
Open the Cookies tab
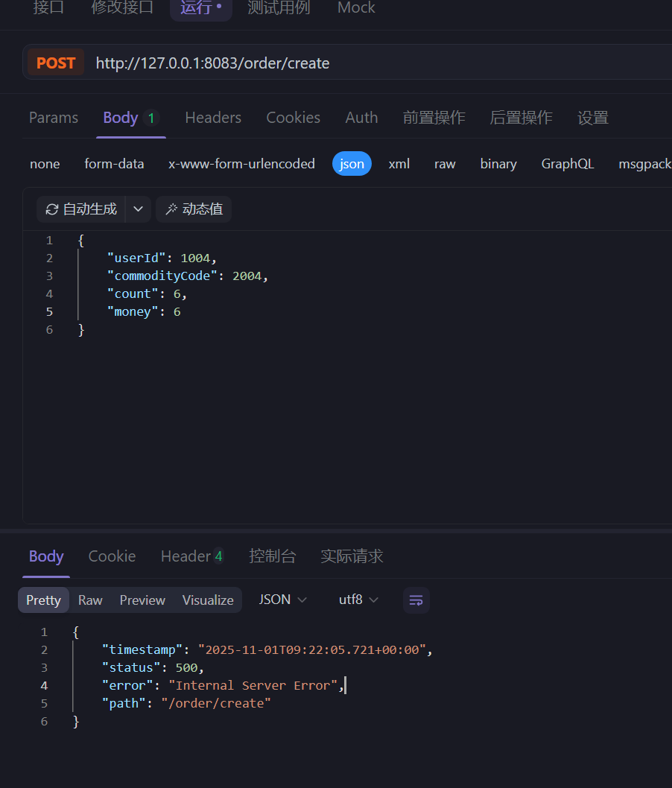[x=293, y=117]
